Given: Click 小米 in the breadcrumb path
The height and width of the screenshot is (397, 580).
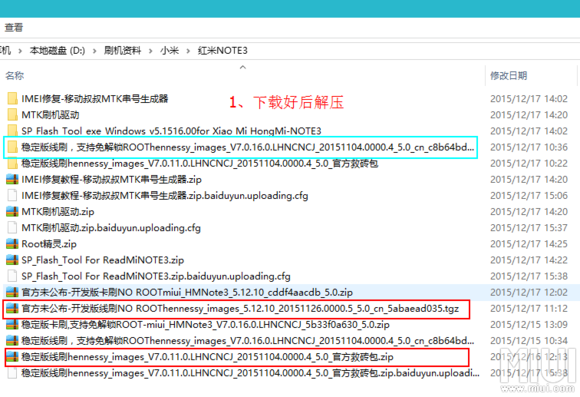Looking at the screenshot, I should pyautogui.click(x=169, y=50).
